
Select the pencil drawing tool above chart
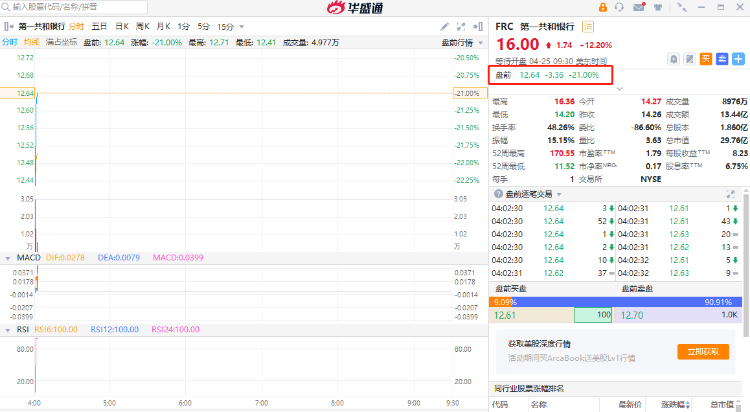click(x=444, y=25)
